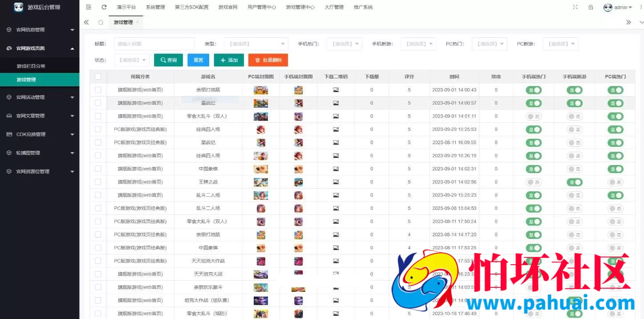Click mobile cover thumbnail of 零食大乱斗（双人）旗舰版 row
Viewport: 644px width, 319px height.
[x=299, y=116]
